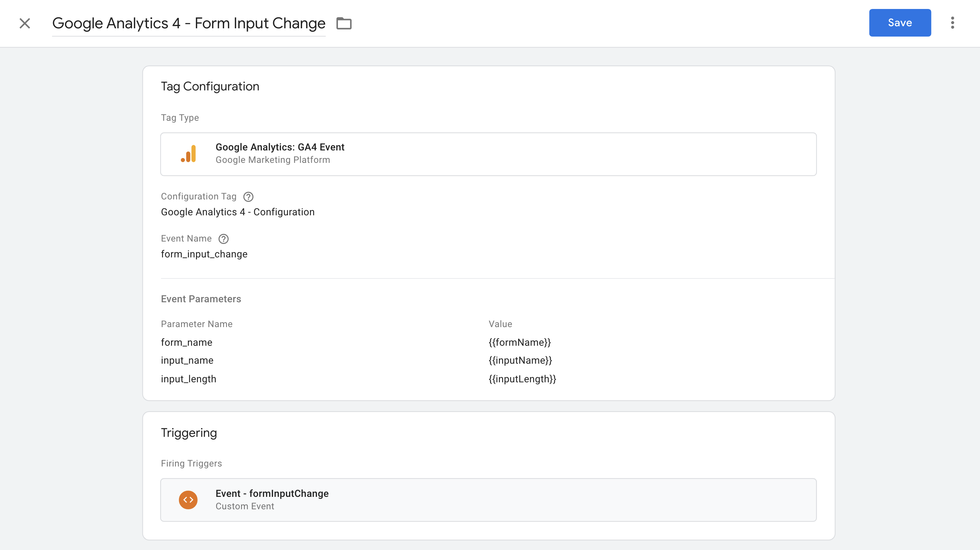Click the Tag Configuration heading
Screen dimensions: 980x550
tap(210, 87)
